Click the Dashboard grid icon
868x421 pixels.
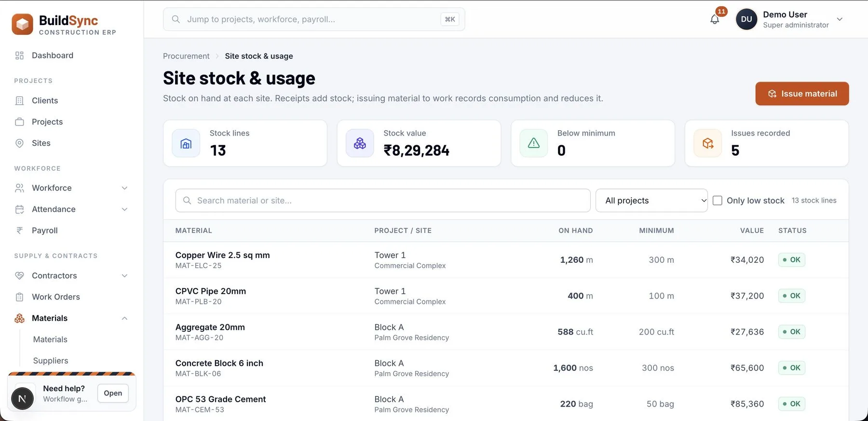pos(19,55)
